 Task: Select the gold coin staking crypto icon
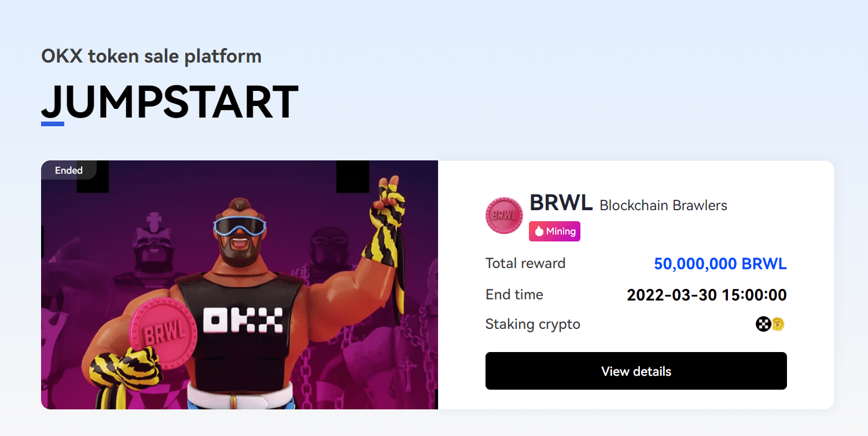777,324
